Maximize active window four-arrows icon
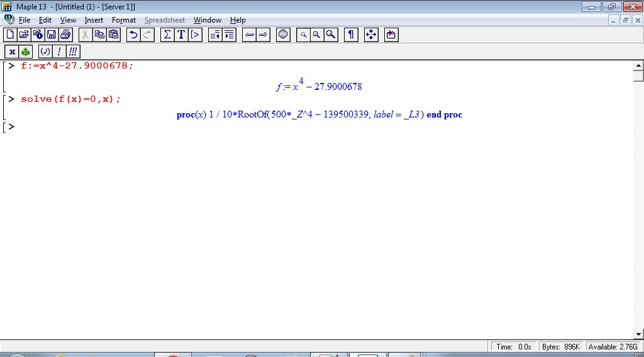Image resolution: width=644 pixels, height=357 pixels. point(371,35)
